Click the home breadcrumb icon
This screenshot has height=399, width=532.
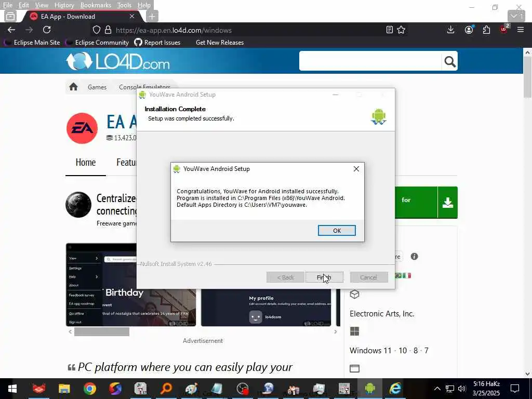pos(73,87)
